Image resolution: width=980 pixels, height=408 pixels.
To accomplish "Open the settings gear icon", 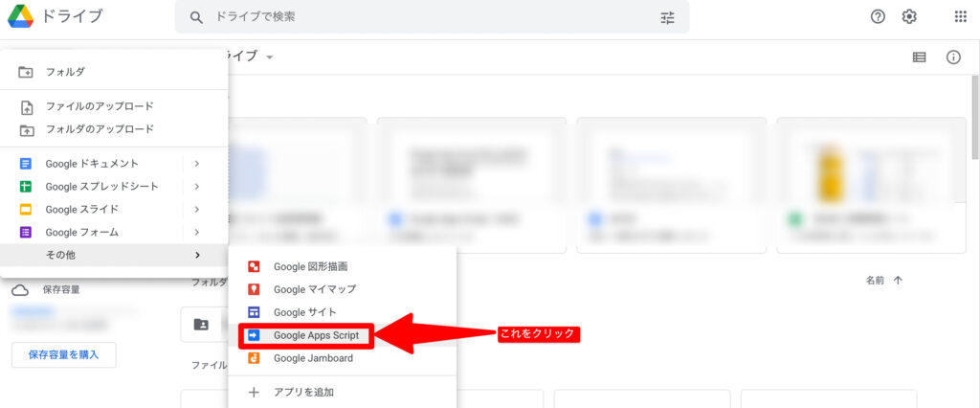I will pos(909,17).
